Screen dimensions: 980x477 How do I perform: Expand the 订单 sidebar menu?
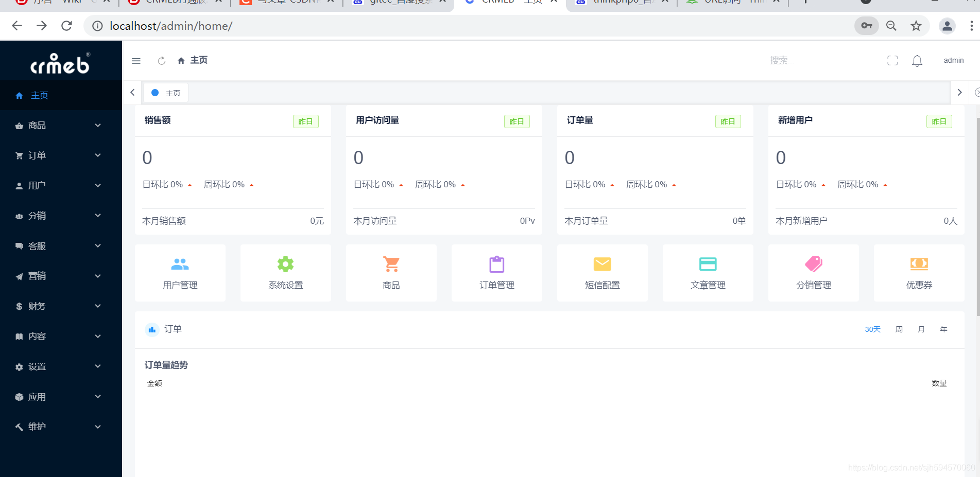point(61,155)
